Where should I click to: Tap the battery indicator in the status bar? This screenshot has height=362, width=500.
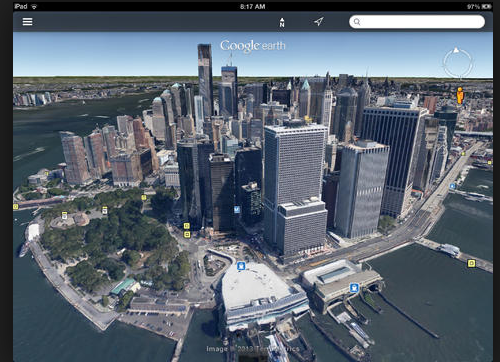tap(487, 6)
